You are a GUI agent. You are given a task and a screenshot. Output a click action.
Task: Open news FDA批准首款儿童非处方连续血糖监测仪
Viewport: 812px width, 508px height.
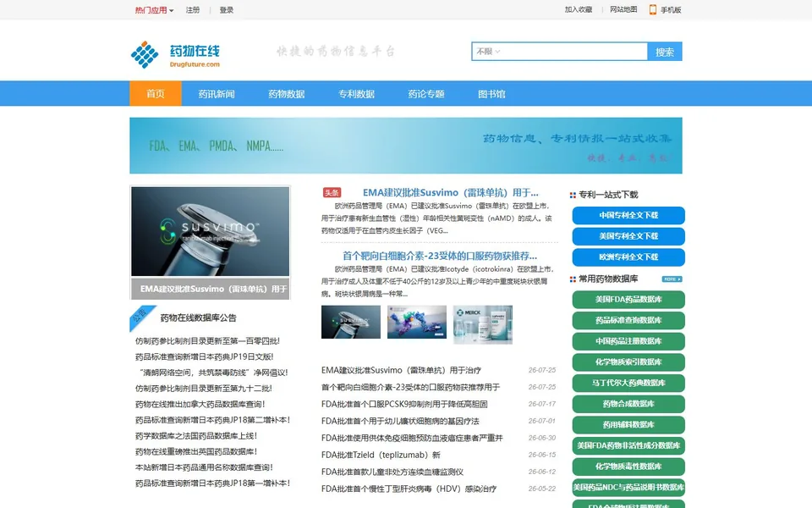point(392,472)
